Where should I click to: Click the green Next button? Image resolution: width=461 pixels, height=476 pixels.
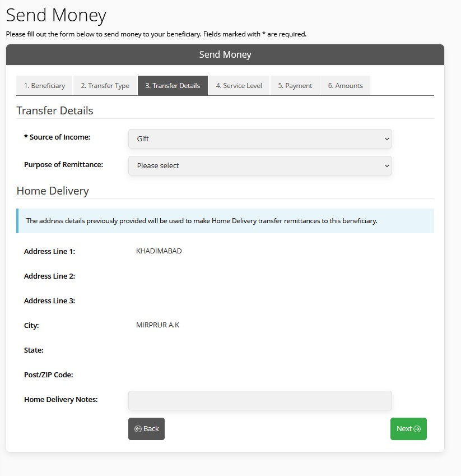(408, 429)
